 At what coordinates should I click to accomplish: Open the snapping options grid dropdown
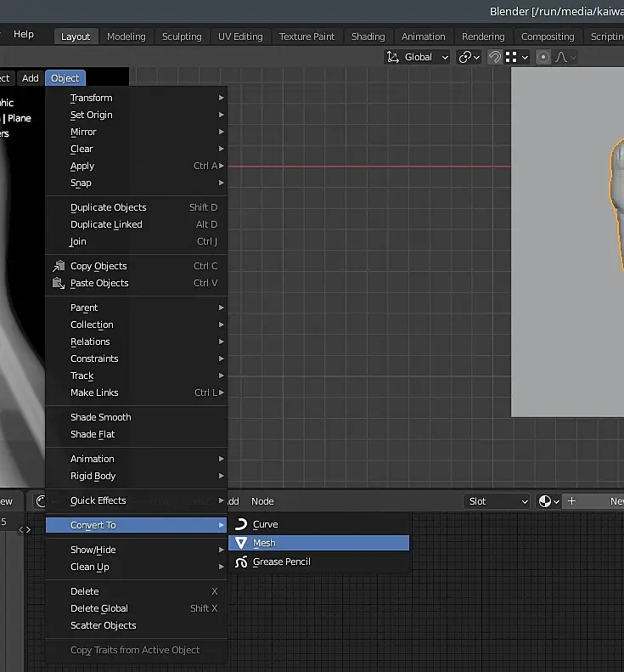516,57
